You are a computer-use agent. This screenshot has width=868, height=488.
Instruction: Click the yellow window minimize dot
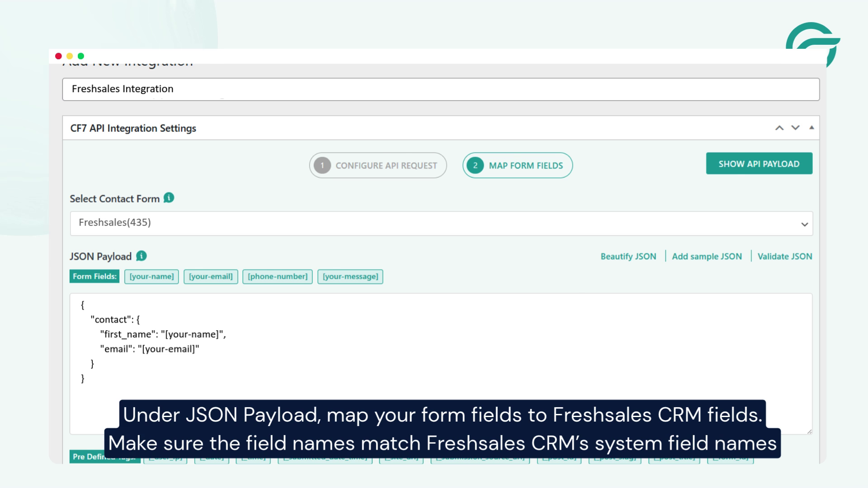click(70, 56)
